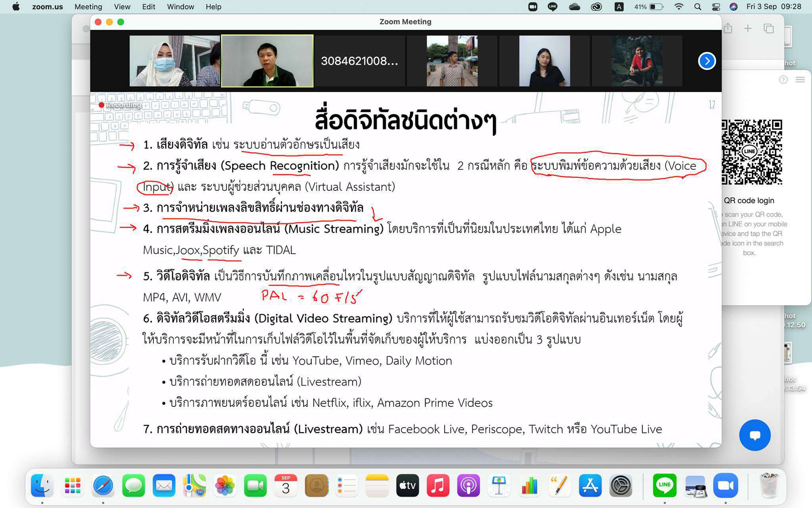Screen dimensions: 812x508
Task: Open the View menu
Action: pos(122,7)
